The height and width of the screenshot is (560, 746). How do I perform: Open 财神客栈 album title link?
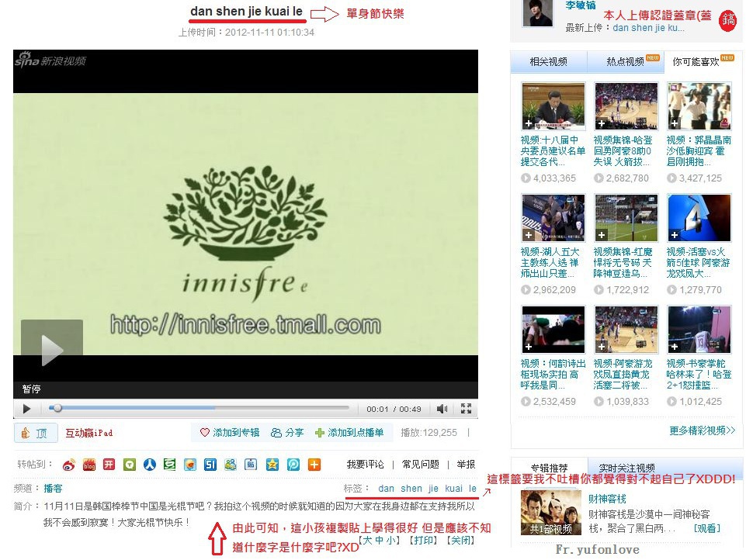pos(607,499)
